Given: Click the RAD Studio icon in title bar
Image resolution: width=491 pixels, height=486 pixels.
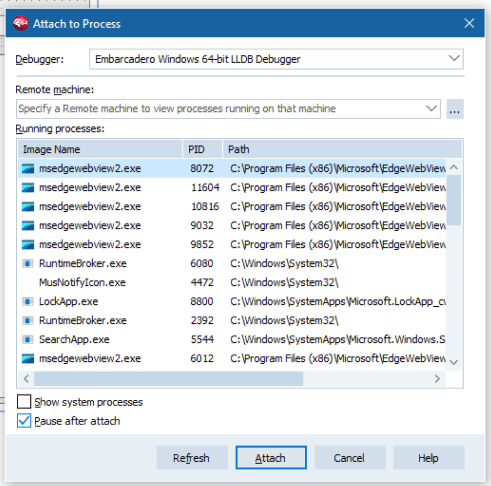Looking at the screenshot, I should click(x=20, y=23).
